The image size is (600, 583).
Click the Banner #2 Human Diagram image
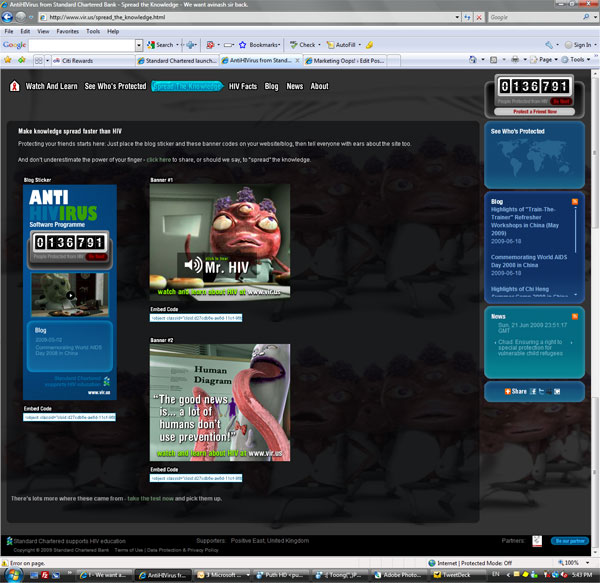click(x=220, y=402)
